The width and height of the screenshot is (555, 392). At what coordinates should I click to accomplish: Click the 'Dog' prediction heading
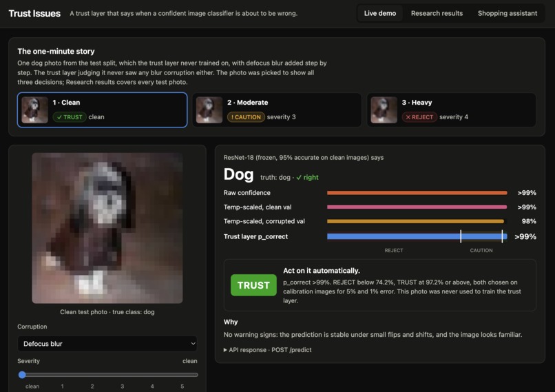238,174
